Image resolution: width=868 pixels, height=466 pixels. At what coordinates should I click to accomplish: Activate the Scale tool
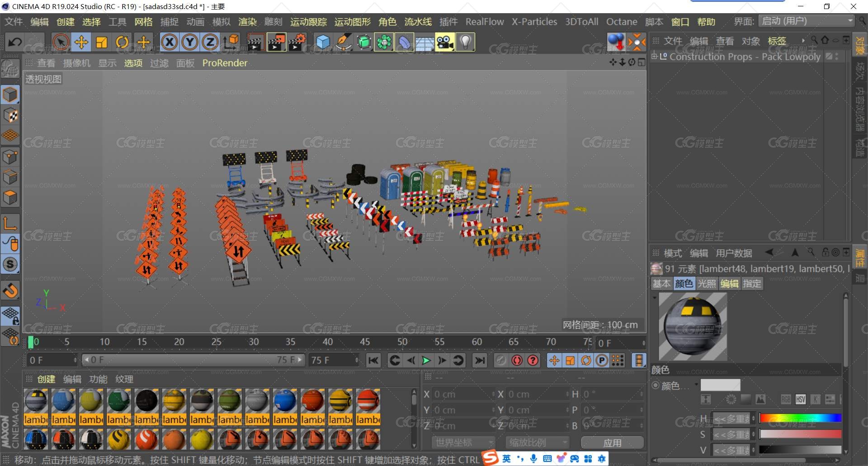pos(102,42)
